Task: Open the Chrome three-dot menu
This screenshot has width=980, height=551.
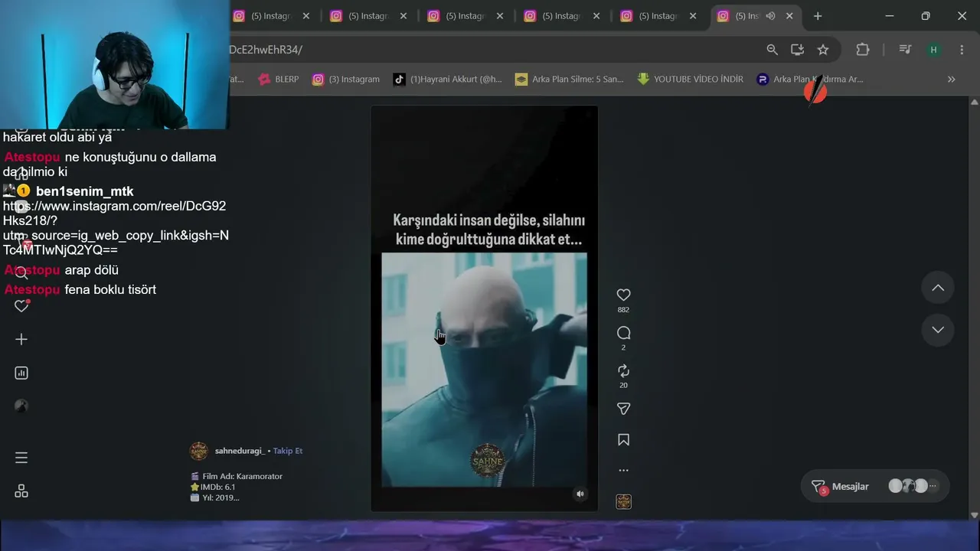Action: point(962,50)
